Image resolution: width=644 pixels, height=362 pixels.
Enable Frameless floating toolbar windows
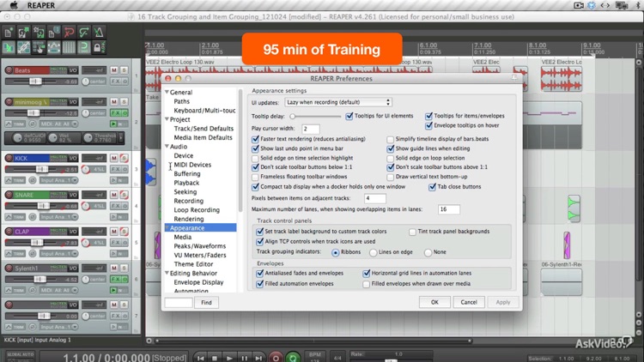tap(255, 177)
